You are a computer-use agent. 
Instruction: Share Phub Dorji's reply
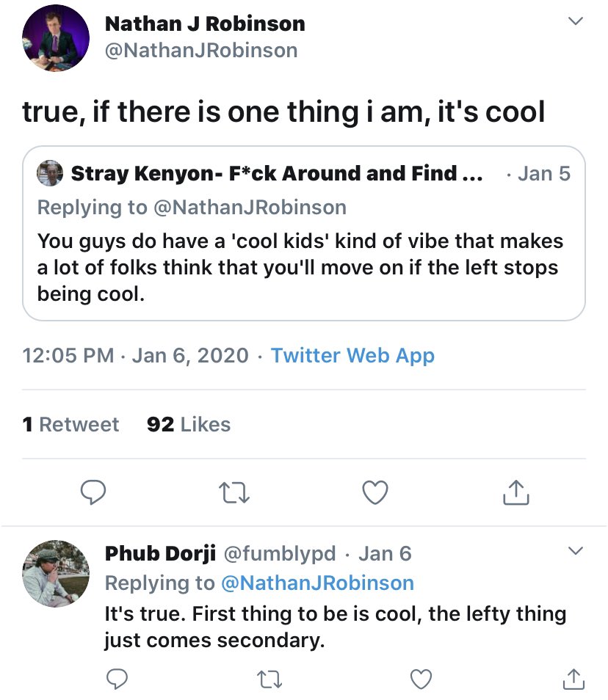(573, 680)
